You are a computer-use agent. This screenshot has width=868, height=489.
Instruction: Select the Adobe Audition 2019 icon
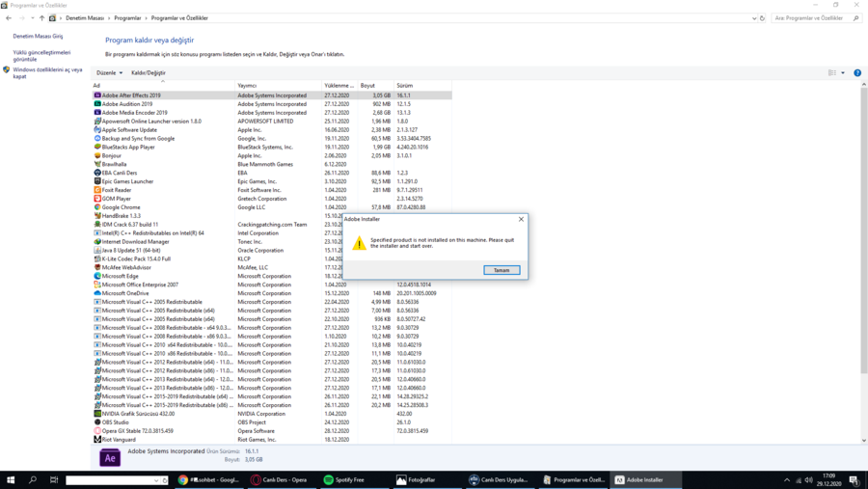tap(97, 103)
